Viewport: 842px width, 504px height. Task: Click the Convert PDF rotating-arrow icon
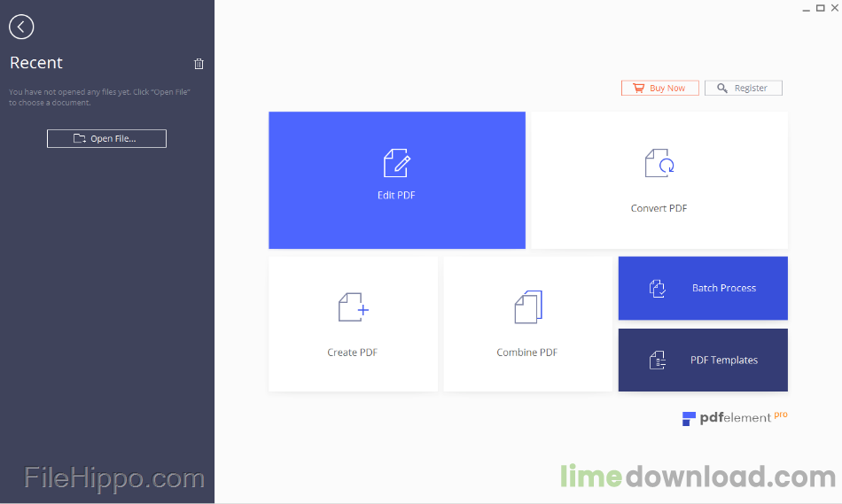659,163
